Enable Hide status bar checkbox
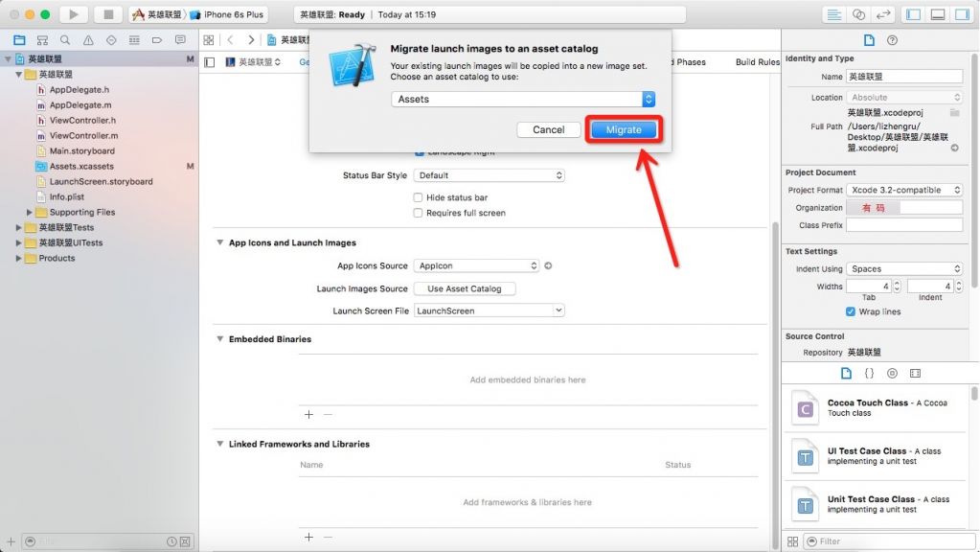The width and height of the screenshot is (980, 552). coord(418,197)
